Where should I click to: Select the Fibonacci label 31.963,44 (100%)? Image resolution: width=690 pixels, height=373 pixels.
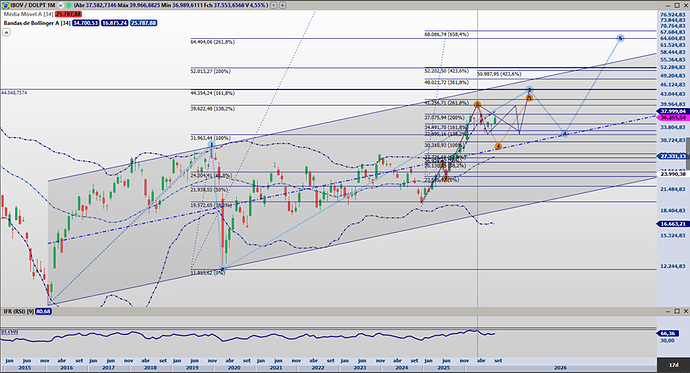(x=210, y=138)
